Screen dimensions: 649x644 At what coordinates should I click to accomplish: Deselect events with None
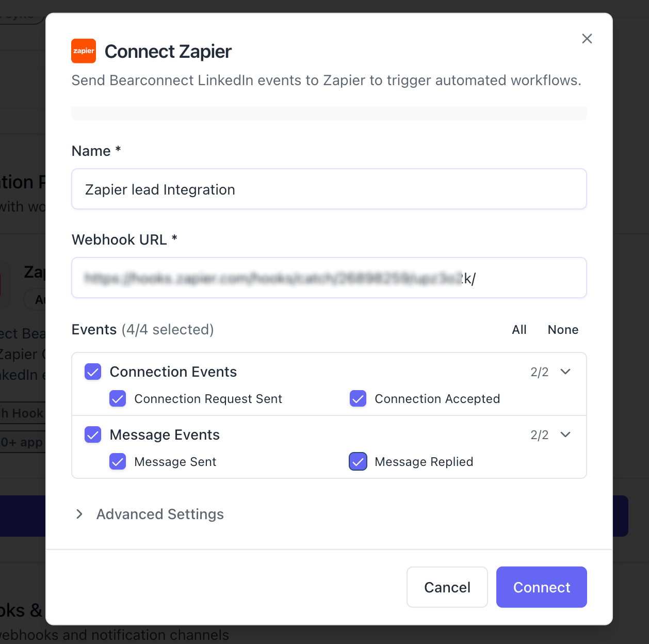point(563,330)
